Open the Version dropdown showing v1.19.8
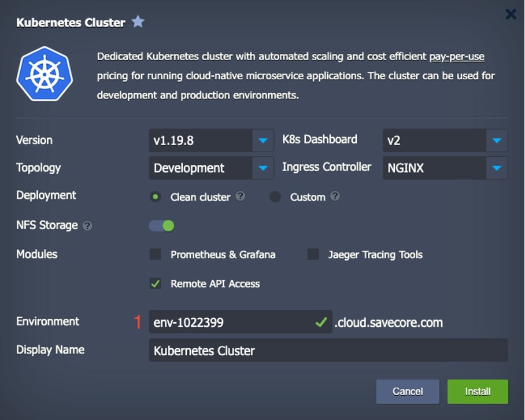 (x=263, y=140)
